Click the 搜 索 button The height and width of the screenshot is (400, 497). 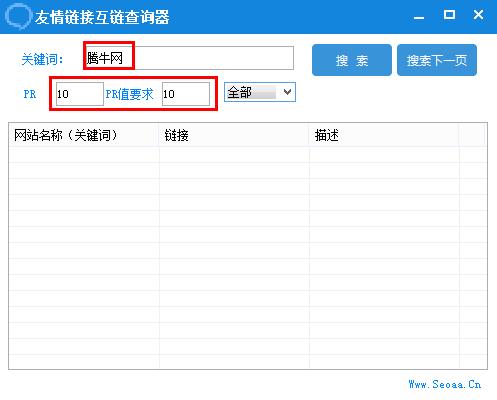click(352, 60)
